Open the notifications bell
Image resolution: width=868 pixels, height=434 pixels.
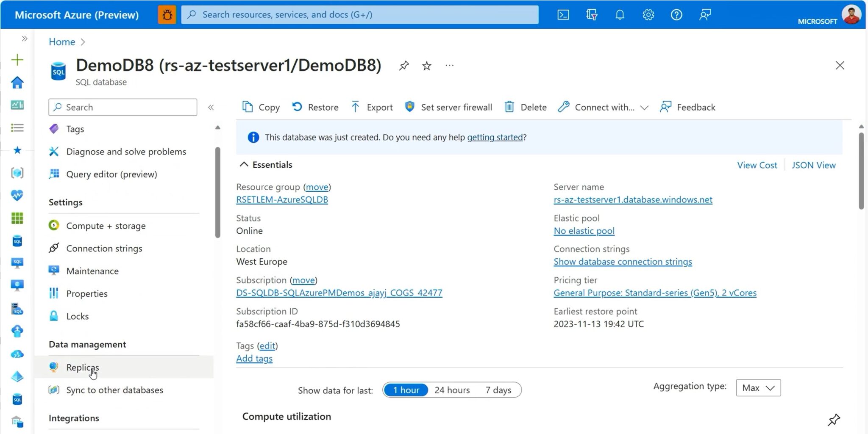pyautogui.click(x=620, y=14)
